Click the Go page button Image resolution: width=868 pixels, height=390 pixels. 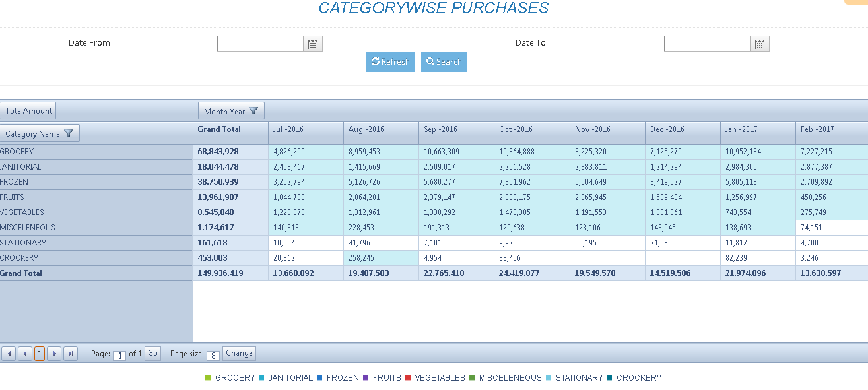tap(152, 353)
